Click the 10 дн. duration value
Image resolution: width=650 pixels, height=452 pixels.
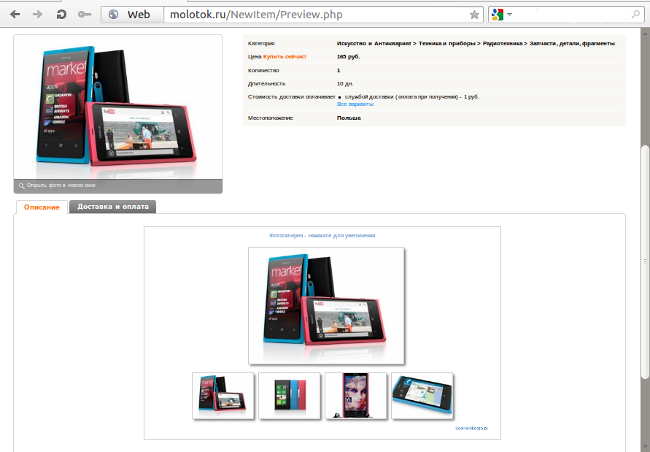tap(345, 84)
